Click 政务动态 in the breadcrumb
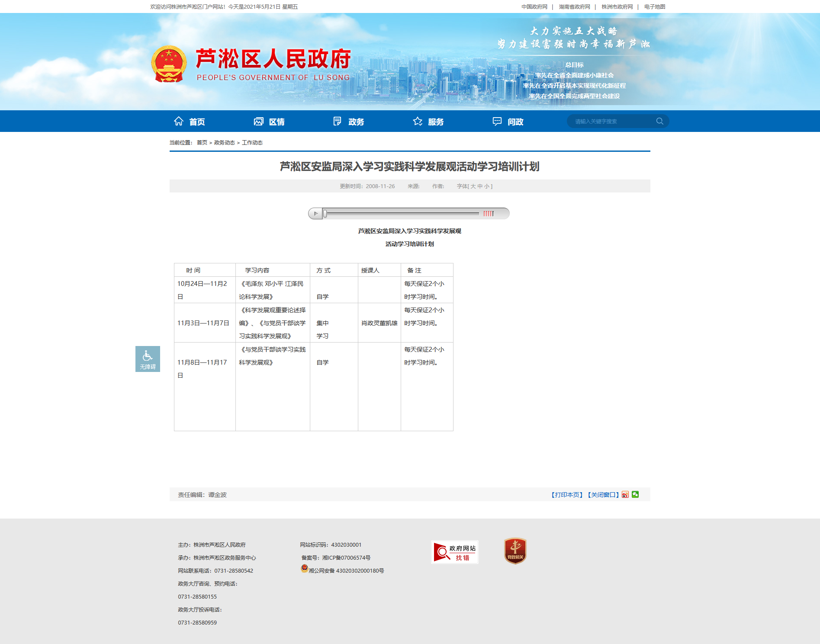The height and width of the screenshot is (644, 820). (x=224, y=143)
